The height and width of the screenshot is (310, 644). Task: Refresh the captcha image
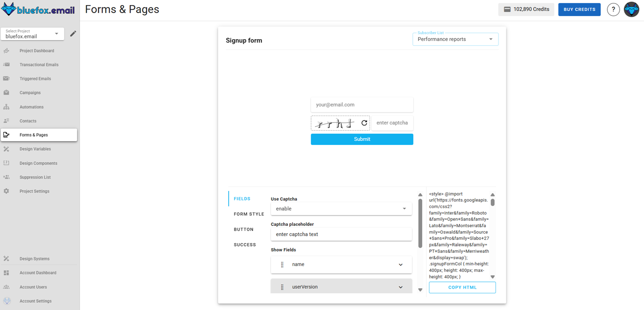tap(364, 123)
